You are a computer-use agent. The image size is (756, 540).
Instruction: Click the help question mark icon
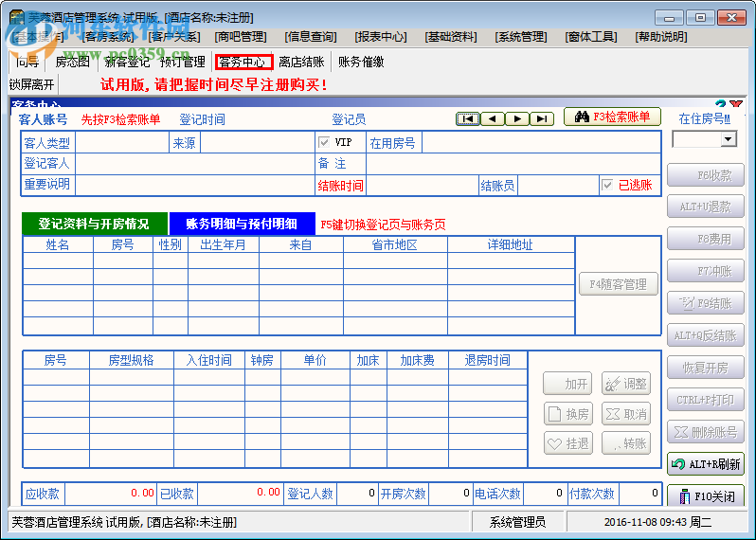(720, 104)
